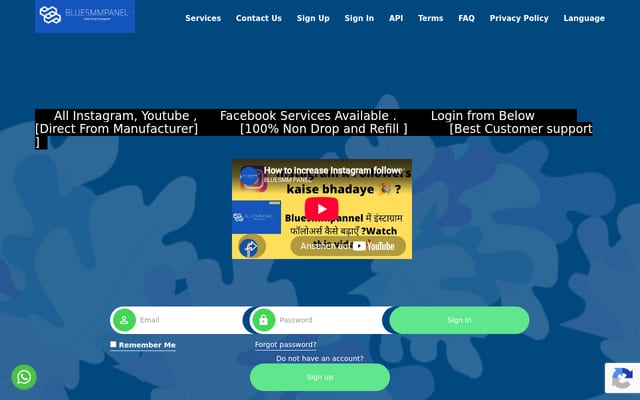Image resolution: width=640 pixels, height=400 pixels.
Task: Click the green Sign in button
Action: [459, 320]
